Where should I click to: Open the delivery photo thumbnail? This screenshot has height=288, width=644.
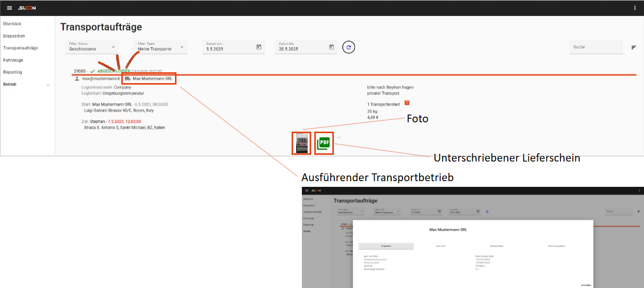[x=301, y=143]
